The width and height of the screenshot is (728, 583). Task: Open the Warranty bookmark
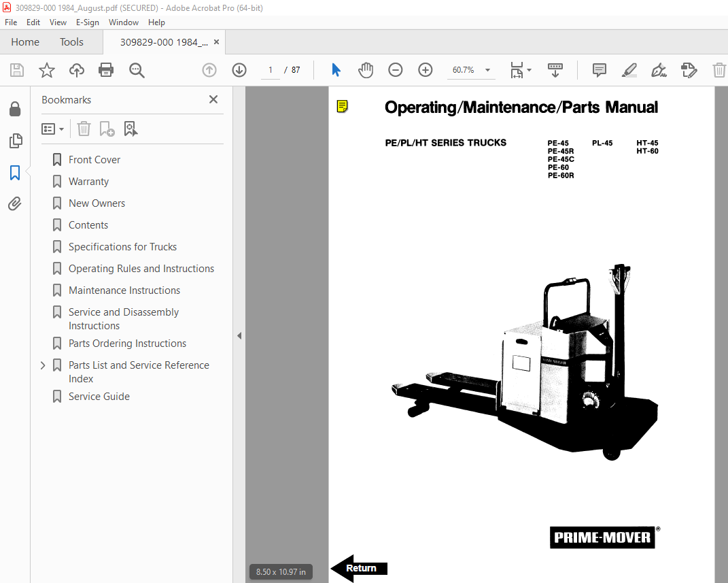(x=88, y=182)
